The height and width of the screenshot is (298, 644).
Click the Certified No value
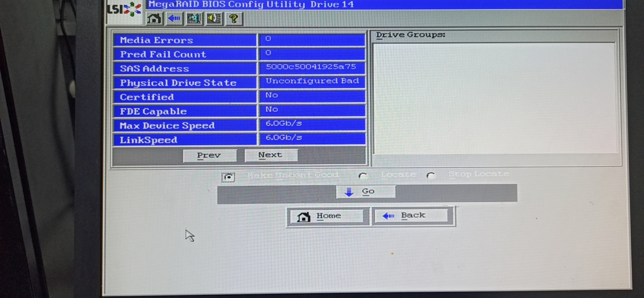click(x=272, y=95)
